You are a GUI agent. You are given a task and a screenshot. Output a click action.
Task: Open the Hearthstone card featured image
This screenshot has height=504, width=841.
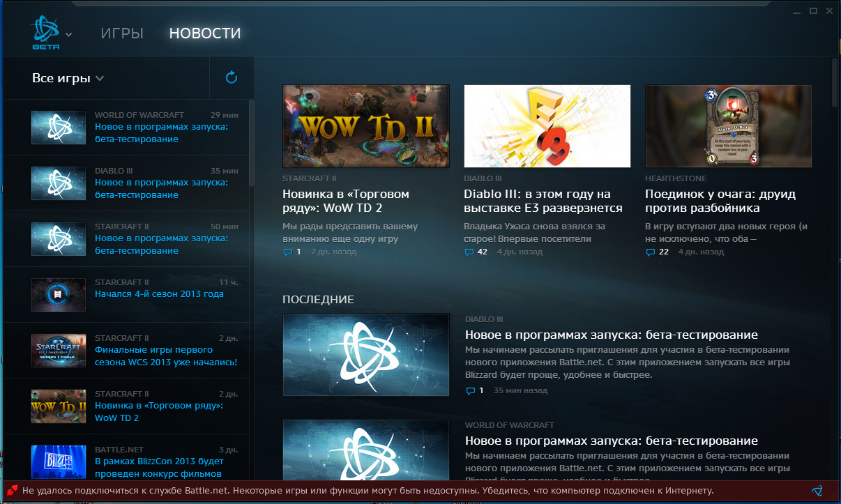[729, 126]
